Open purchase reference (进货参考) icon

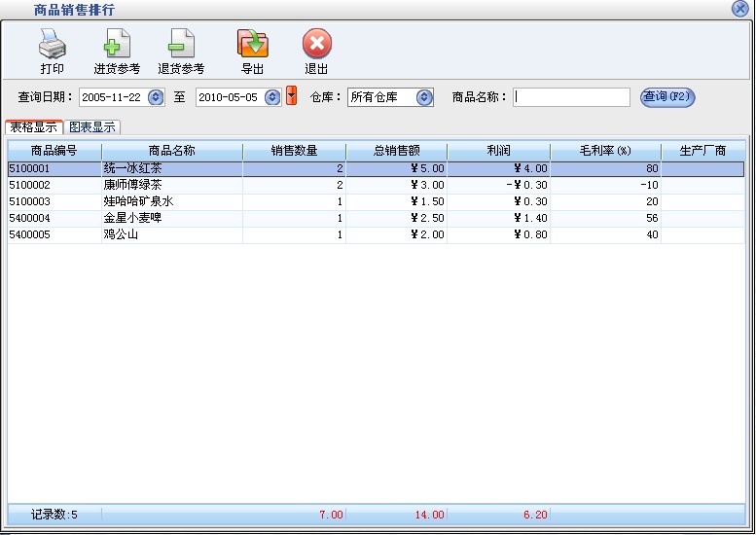pyautogui.click(x=117, y=45)
